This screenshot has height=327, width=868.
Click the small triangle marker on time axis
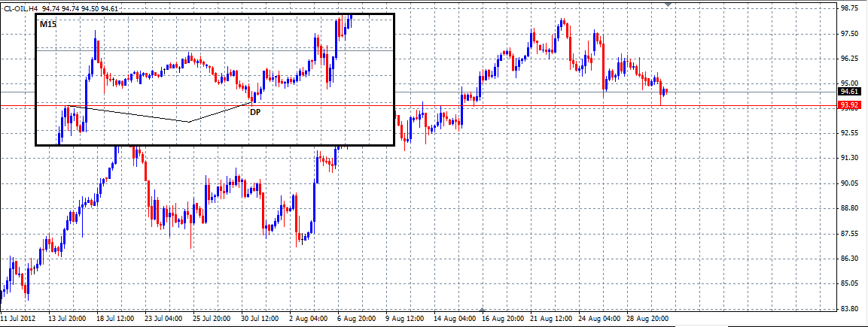coord(483,310)
